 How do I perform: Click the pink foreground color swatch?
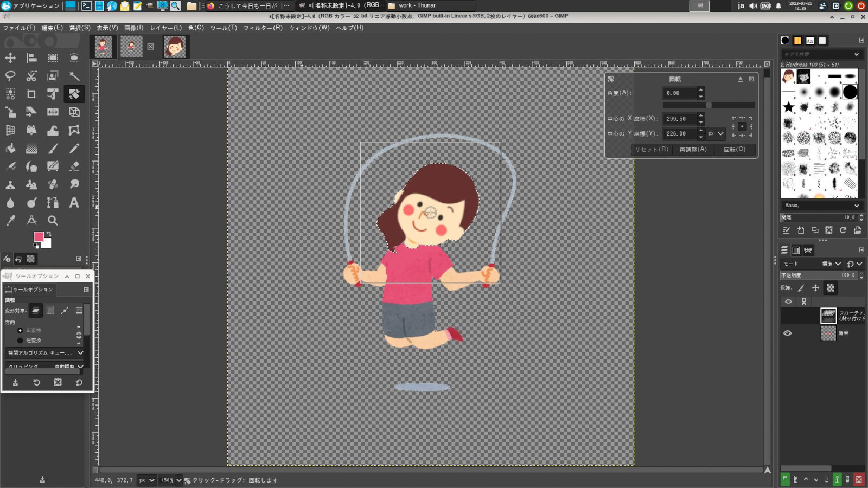(x=39, y=237)
